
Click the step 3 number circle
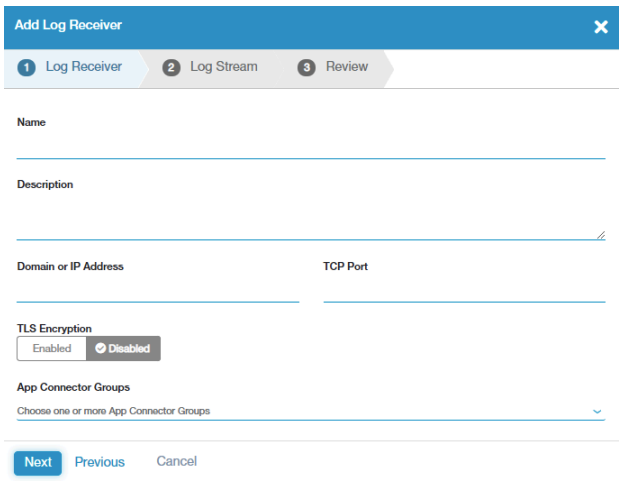[307, 67]
